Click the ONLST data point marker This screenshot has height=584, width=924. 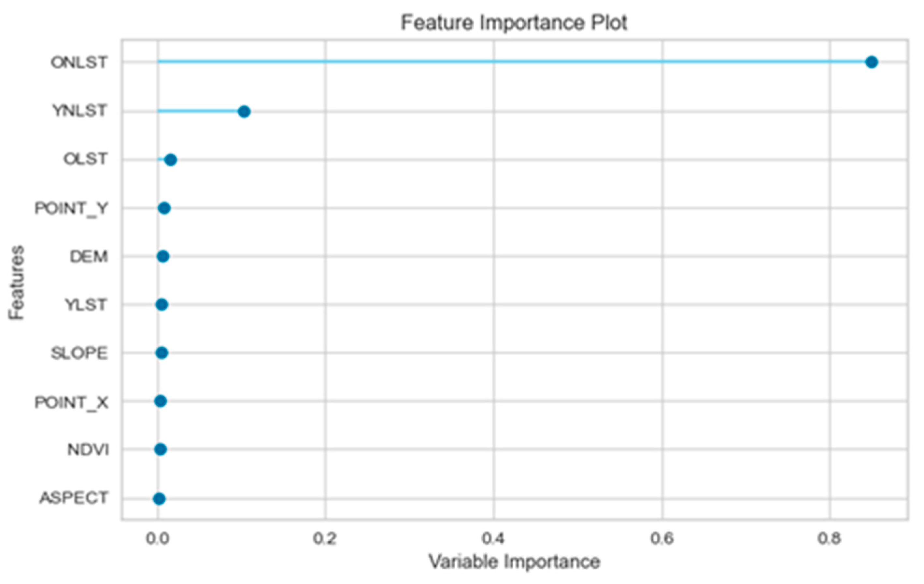872,62
